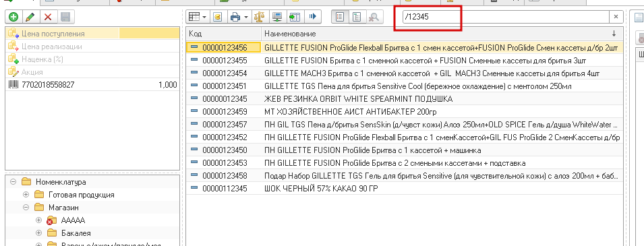The width and height of the screenshot is (644, 246).
Task: Select МТ ХОЗЯЙСТВЕННОЕ АИСТ АНТИБАКТЕР row
Action: coord(405,111)
